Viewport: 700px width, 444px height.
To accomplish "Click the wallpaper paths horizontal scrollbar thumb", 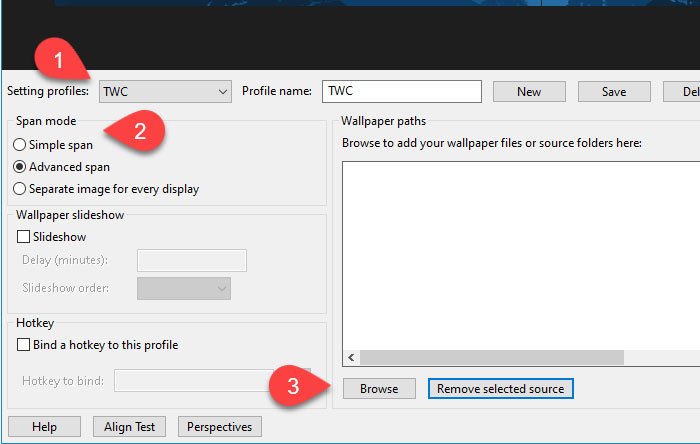I will (x=492, y=357).
